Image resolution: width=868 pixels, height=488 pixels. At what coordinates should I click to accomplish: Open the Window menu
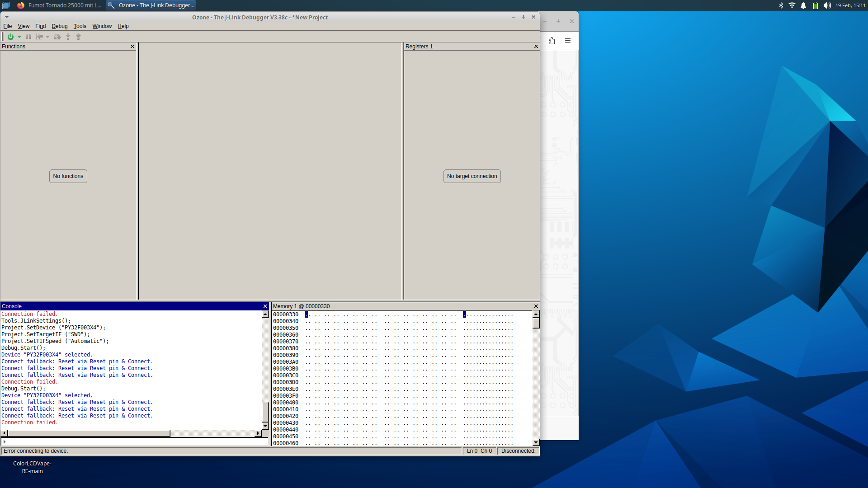(x=102, y=26)
